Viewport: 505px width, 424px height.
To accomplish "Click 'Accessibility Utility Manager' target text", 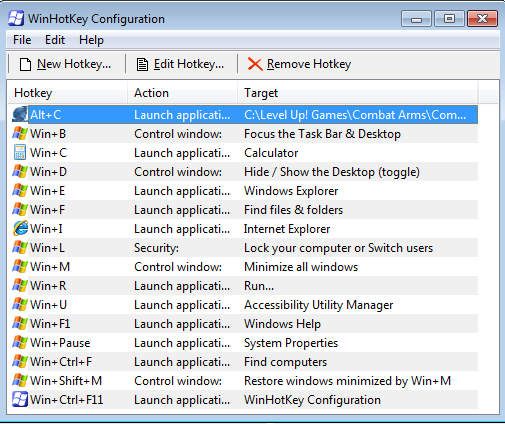I will pos(319,305).
